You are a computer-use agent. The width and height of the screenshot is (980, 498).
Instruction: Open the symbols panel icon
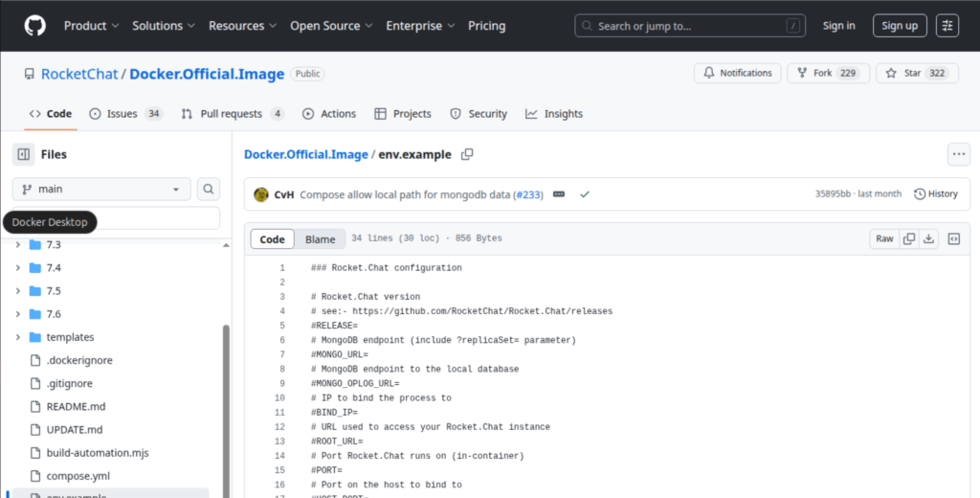[954, 238]
